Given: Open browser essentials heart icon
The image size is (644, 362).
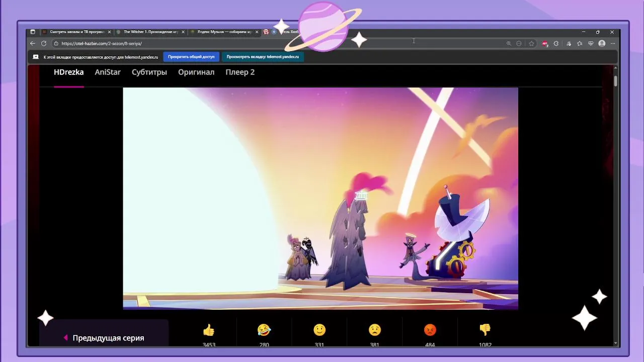Looking at the screenshot, I should click(591, 44).
